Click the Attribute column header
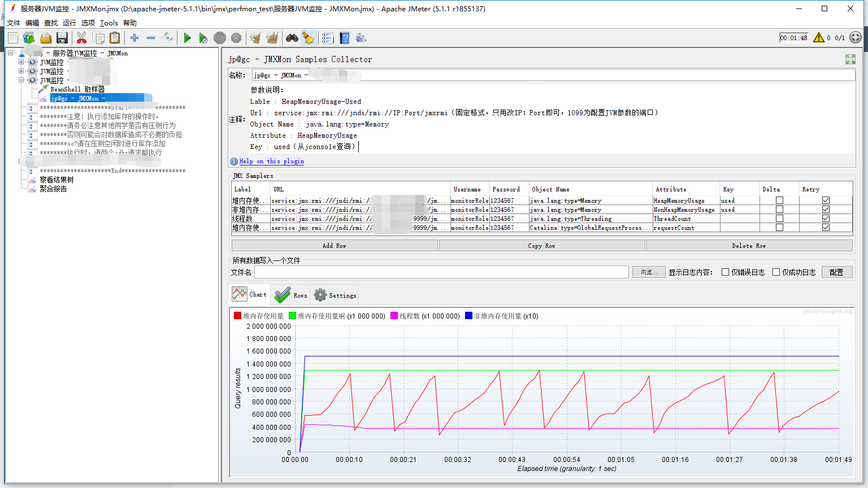This screenshot has height=488, width=868. (x=687, y=189)
